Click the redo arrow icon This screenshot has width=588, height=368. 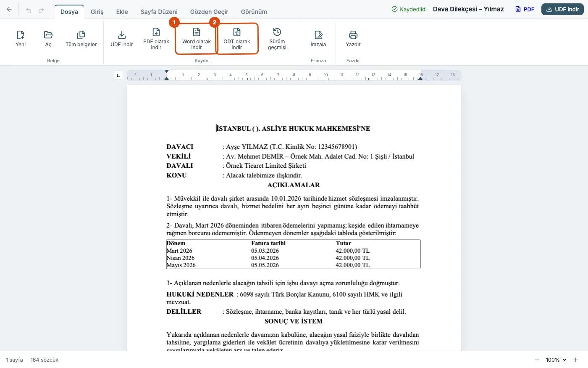click(x=41, y=11)
